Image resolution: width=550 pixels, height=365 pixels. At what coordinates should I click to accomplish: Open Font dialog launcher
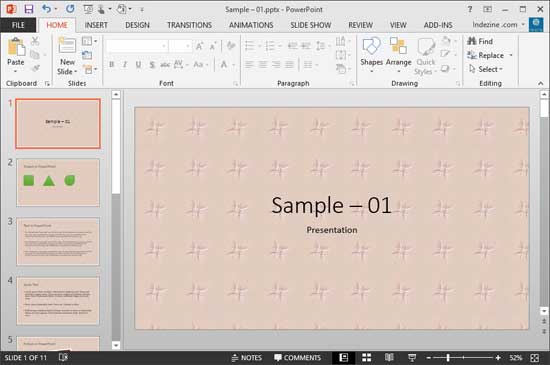coord(235,84)
